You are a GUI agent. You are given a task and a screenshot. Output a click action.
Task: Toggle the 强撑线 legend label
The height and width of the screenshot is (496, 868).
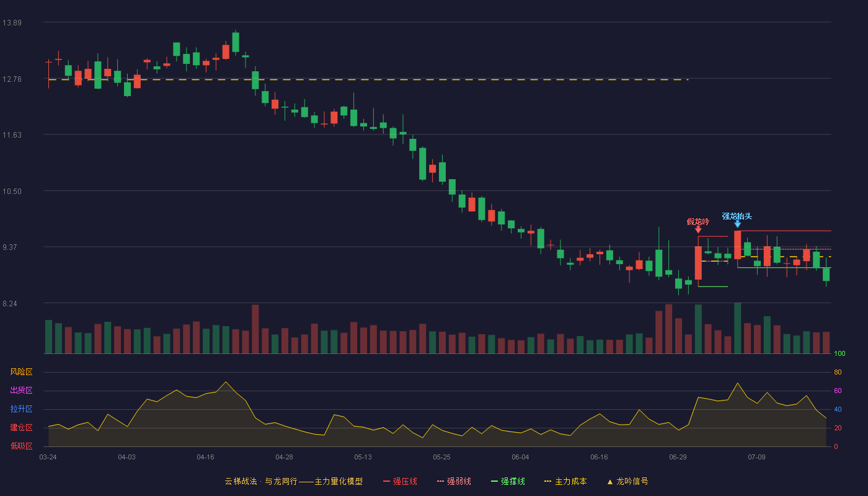[513, 482]
